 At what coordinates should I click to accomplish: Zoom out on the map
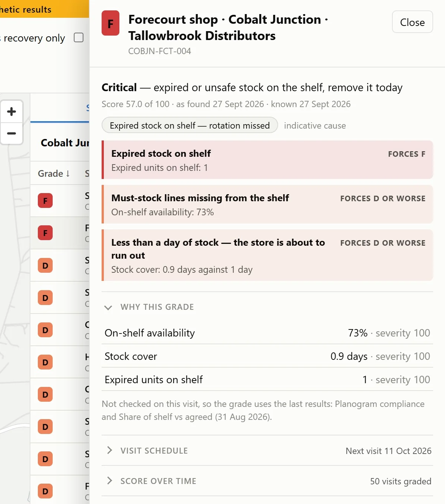click(x=11, y=133)
